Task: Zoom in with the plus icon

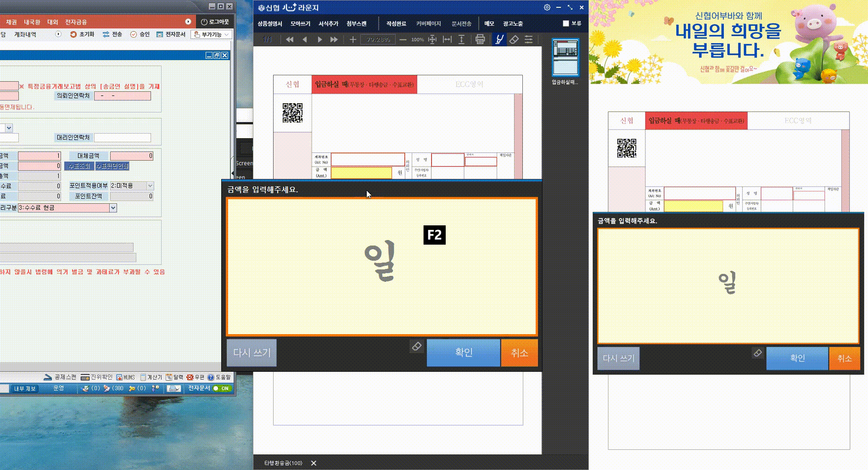Action: (353, 39)
